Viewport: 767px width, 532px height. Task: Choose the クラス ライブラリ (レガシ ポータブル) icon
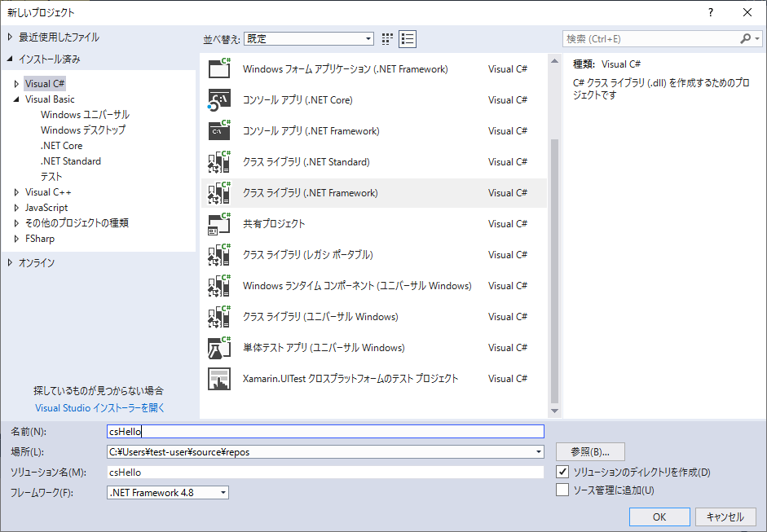[x=219, y=255]
